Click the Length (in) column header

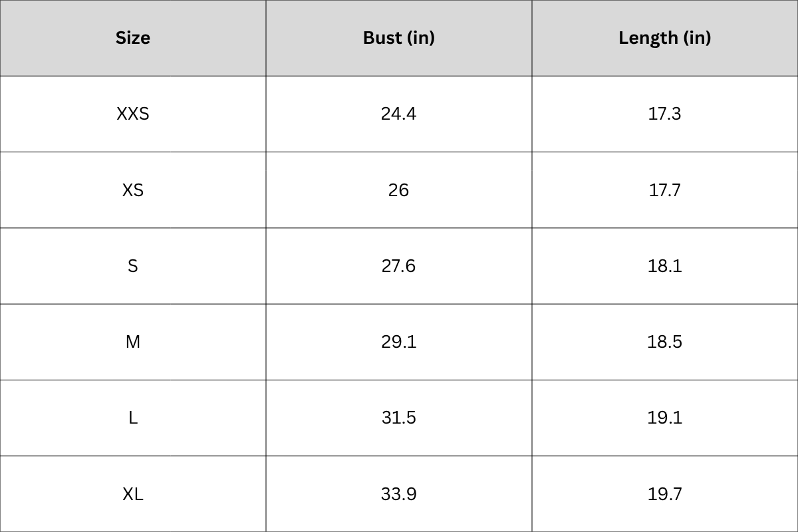(x=665, y=38)
